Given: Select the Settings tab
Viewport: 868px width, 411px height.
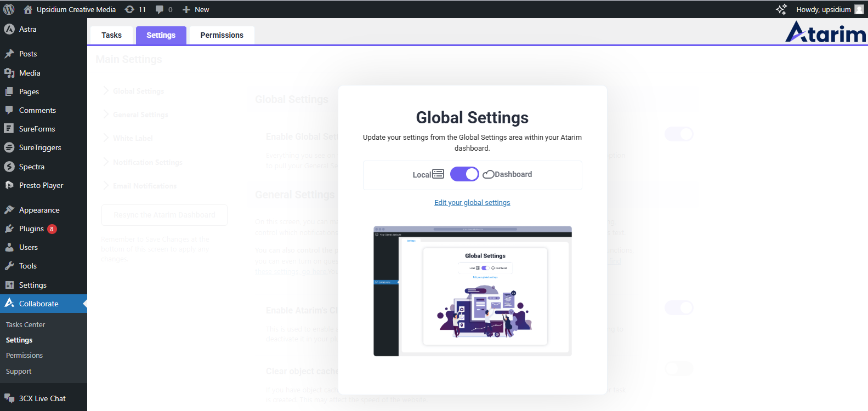Looking at the screenshot, I should tap(161, 35).
